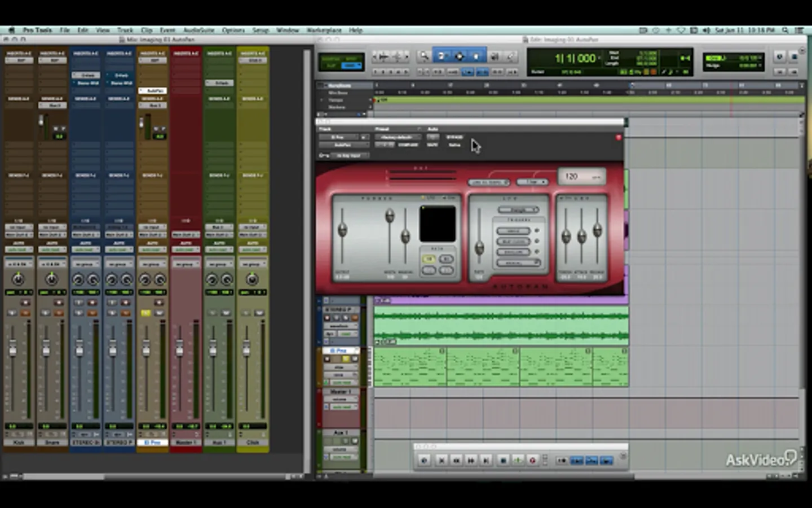Viewport: 812px width, 508px height.
Task: Toggle the AutoPan plug-in bypass button
Action: tap(454, 137)
